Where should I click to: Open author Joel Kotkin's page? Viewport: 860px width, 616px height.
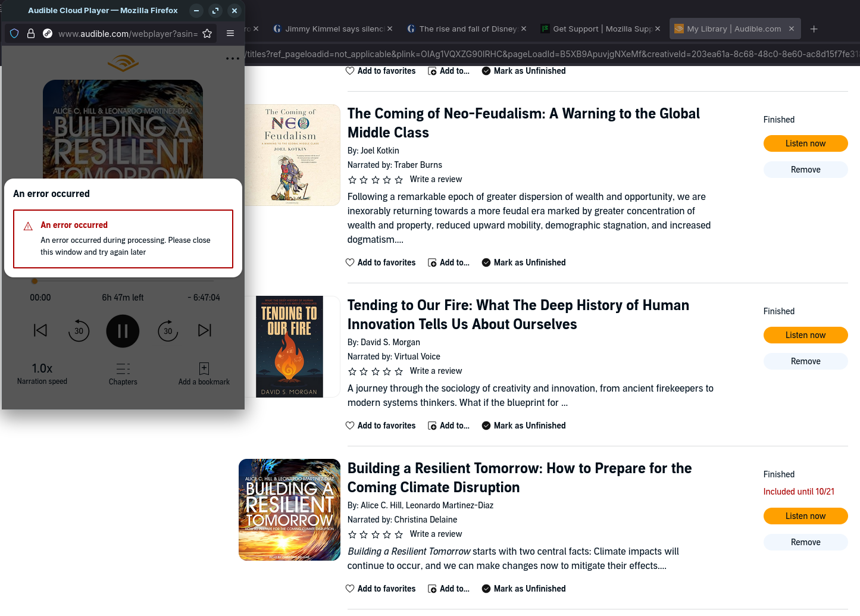point(380,151)
